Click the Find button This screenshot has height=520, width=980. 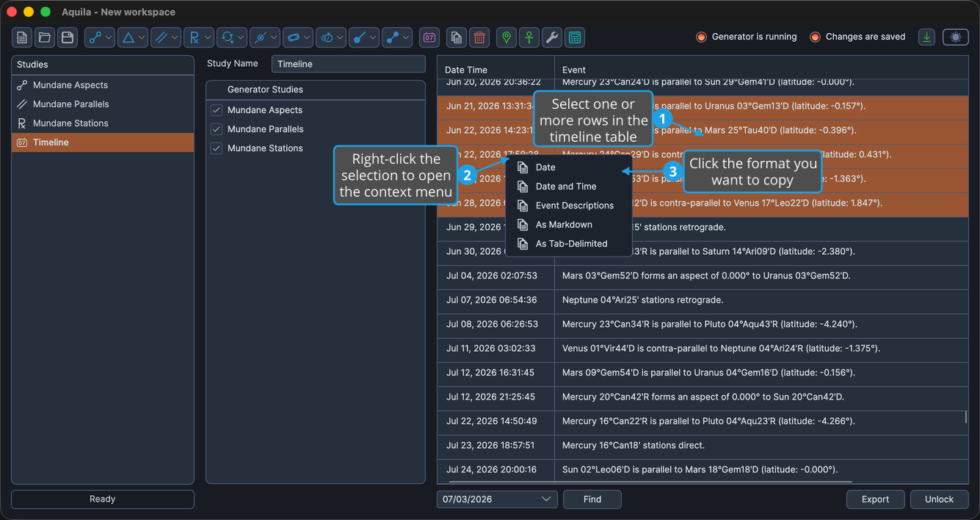point(592,499)
